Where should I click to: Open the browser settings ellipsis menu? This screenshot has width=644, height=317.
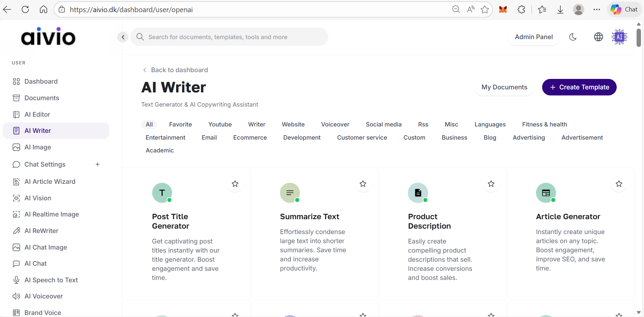(x=596, y=9)
